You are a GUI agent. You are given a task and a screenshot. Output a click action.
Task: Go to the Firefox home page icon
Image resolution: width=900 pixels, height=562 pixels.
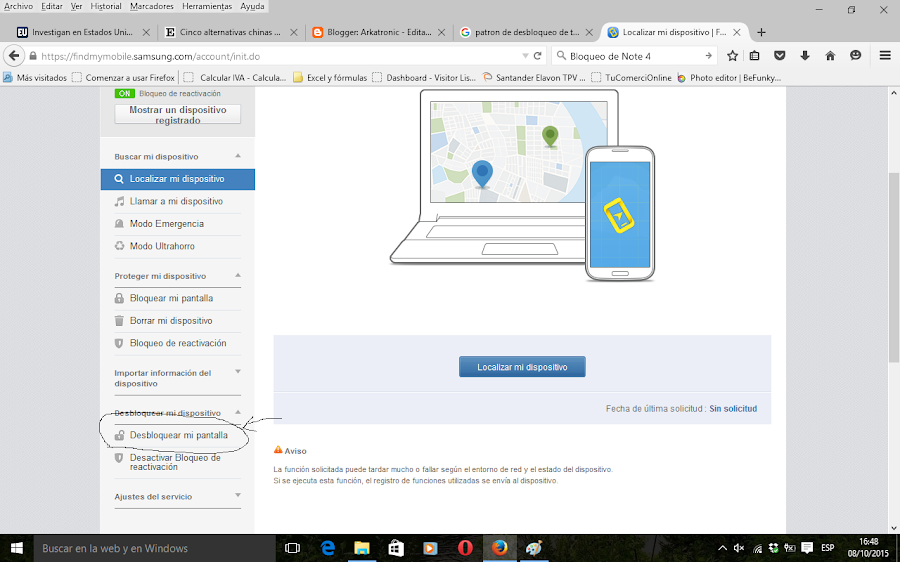pyautogui.click(x=830, y=56)
